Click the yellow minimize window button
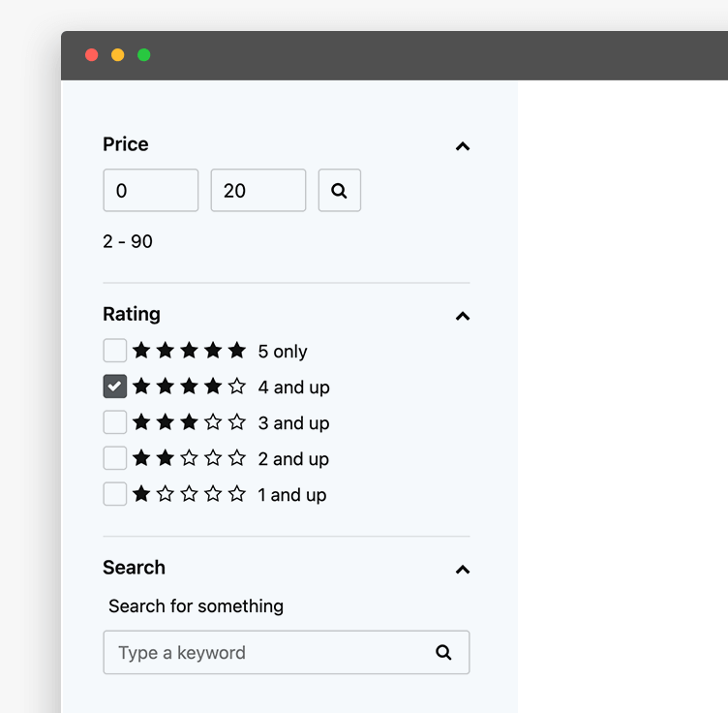The width and height of the screenshot is (728, 713). [118, 55]
